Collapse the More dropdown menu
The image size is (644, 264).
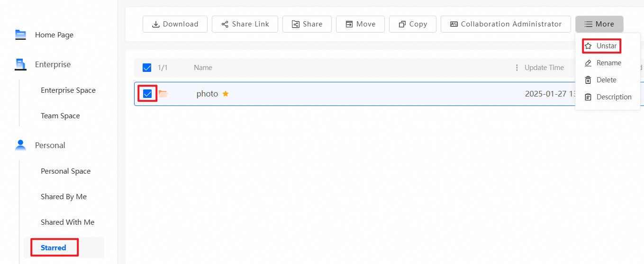599,24
